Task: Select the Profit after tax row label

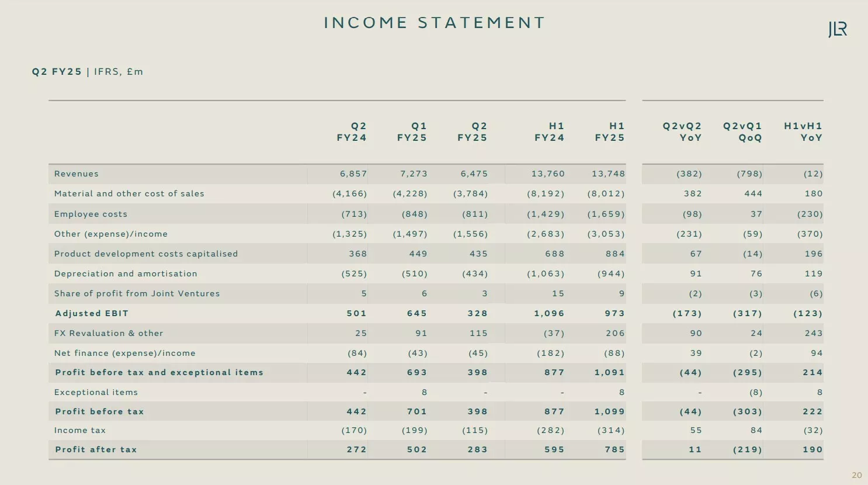Action: 96,449
